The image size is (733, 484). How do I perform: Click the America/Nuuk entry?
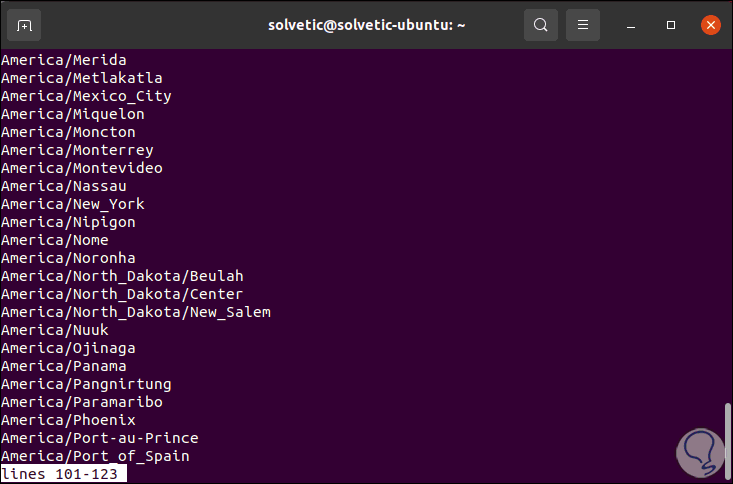pos(55,330)
